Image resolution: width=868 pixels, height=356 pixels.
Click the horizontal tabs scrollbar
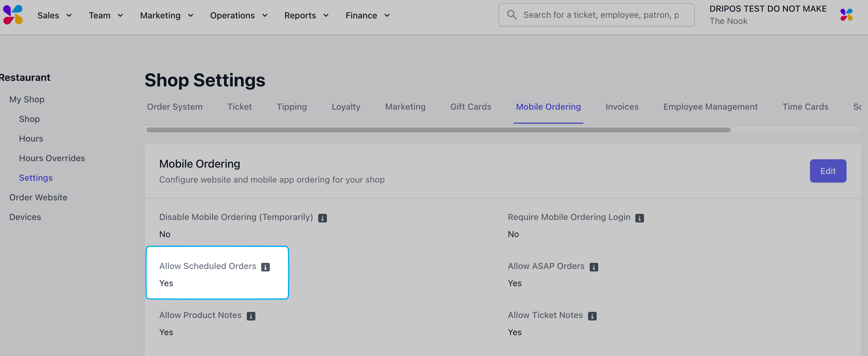tap(438, 130)
